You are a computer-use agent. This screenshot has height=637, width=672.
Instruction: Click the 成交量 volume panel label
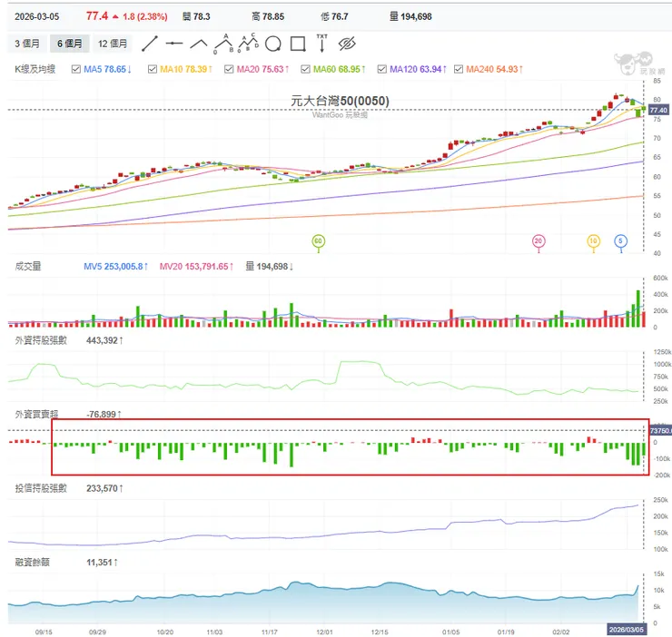pos(28,267)
